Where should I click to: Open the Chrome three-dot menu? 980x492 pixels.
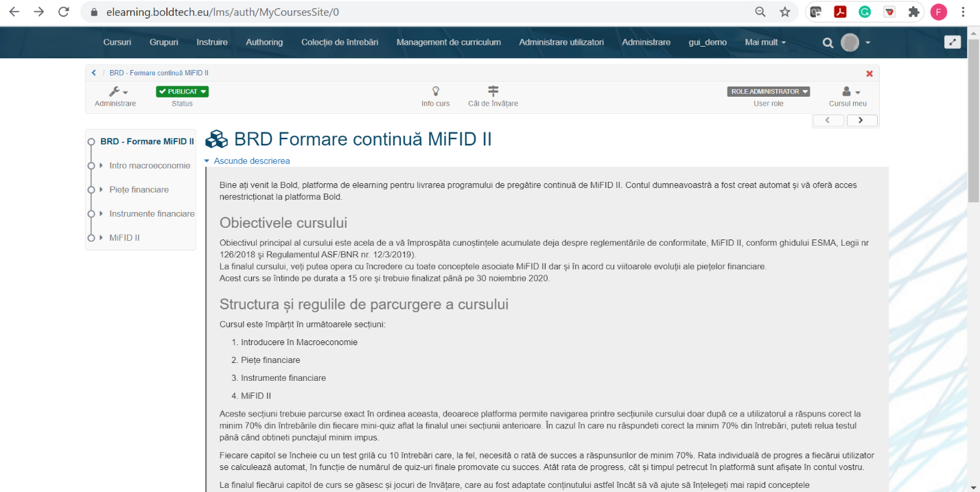point(964,12)
